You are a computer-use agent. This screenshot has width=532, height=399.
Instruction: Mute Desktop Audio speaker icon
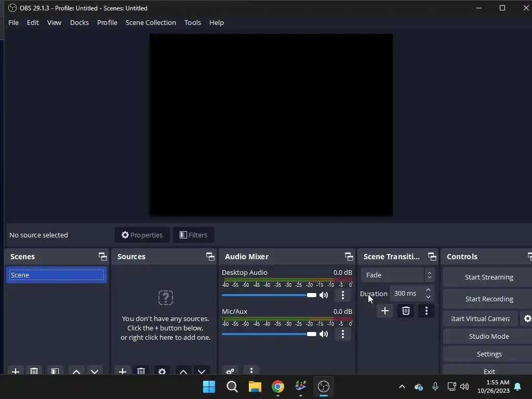click(x=324, y=295)
